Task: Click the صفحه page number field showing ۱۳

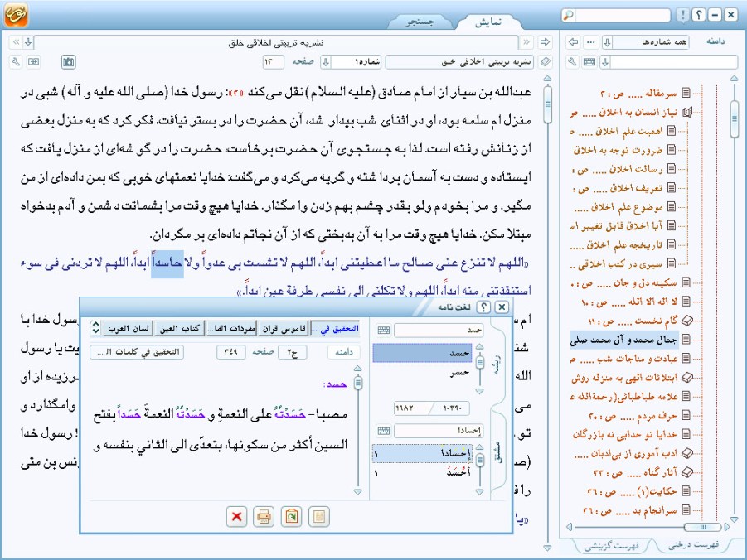Action: (x=273, y=62)
